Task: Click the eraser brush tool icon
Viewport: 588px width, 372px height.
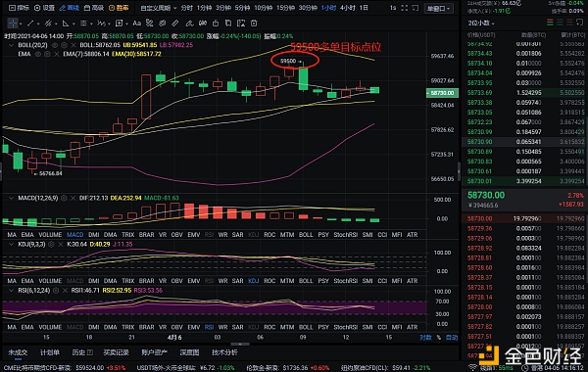Action: [x=189, y=23]
